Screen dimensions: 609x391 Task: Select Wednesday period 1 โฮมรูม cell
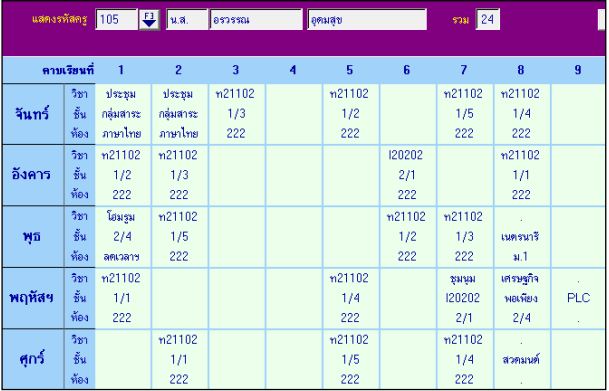click(122, 236)
